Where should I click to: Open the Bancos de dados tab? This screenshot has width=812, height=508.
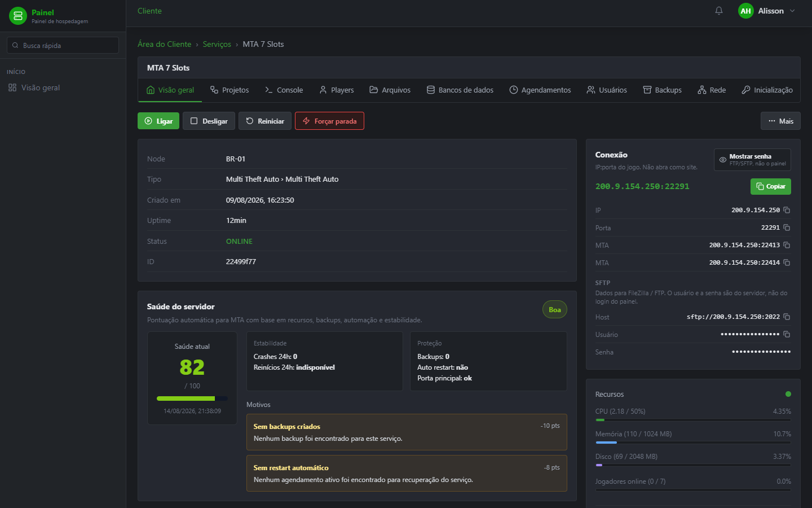click(460, 90)
